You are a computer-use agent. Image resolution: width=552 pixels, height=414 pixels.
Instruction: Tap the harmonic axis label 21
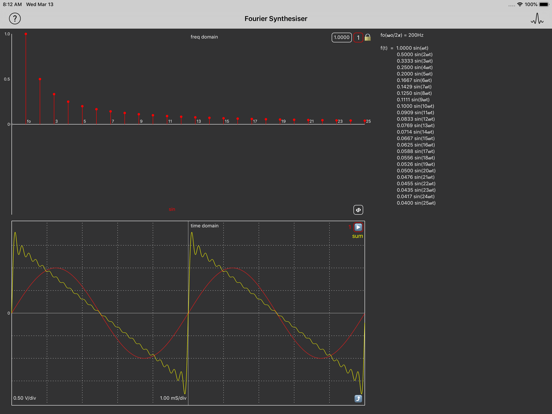click(312, 121)
